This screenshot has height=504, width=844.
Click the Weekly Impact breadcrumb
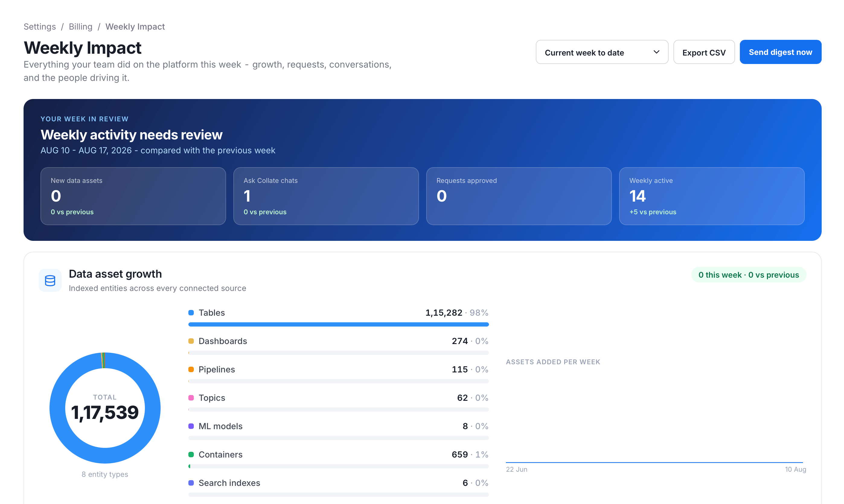pyautogui.click(x=135, y=27)
